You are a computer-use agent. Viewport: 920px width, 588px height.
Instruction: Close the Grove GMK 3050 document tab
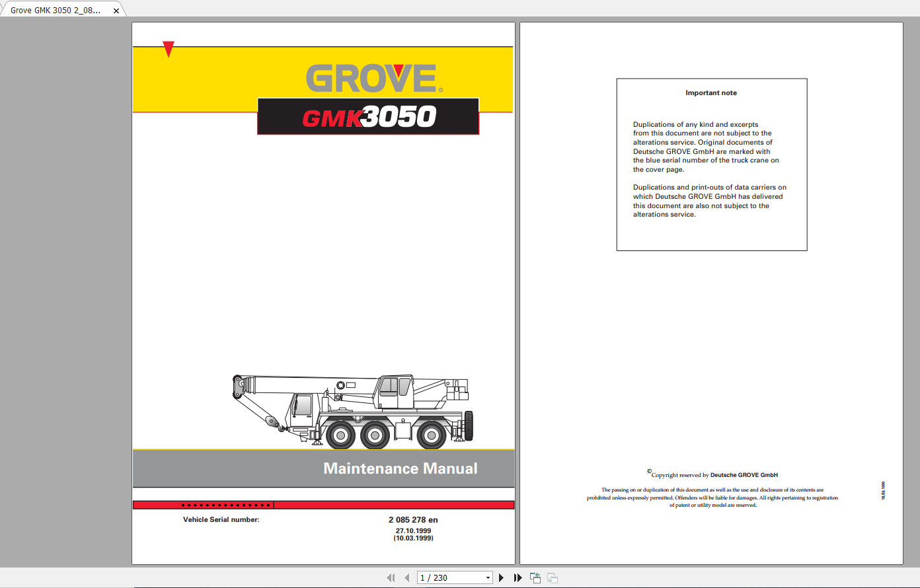[116, 11]
